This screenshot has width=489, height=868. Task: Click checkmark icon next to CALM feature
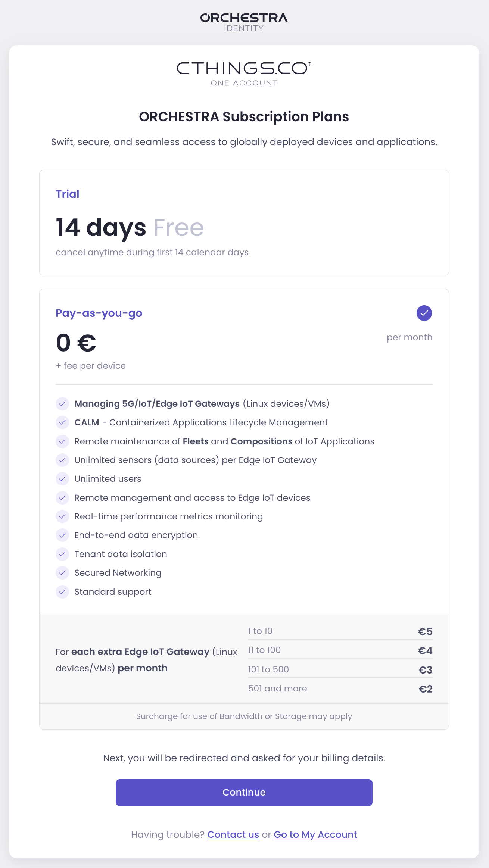click(62, 422)
